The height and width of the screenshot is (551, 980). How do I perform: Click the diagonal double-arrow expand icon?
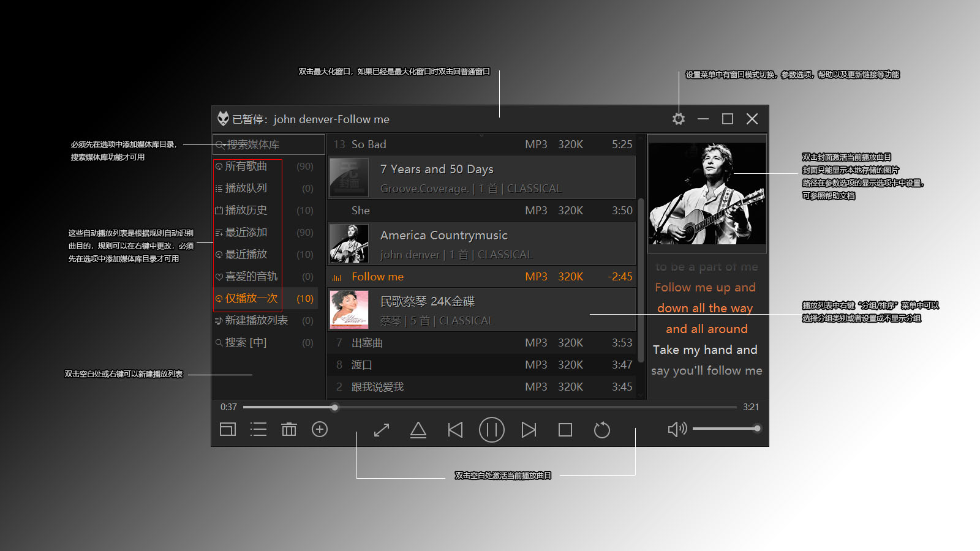click(382, 430)
